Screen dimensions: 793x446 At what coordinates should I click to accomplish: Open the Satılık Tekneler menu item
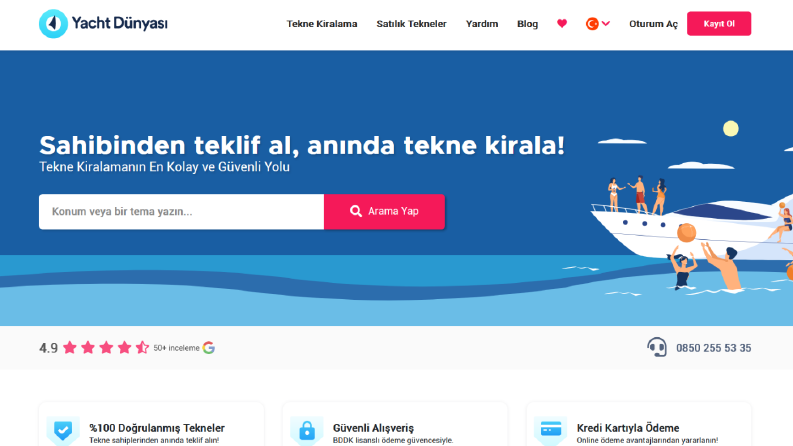click(x=411, y=24)
